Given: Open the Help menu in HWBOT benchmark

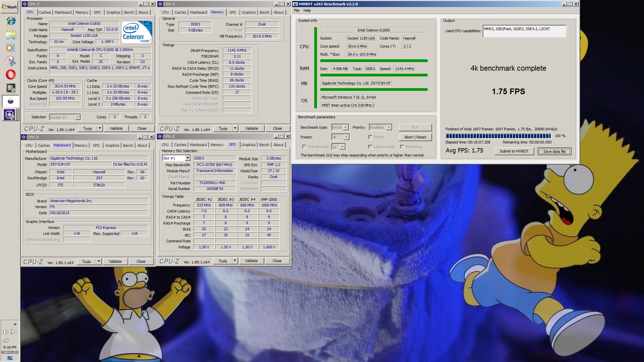Looking at the screenshot, I should click(307, 10).
